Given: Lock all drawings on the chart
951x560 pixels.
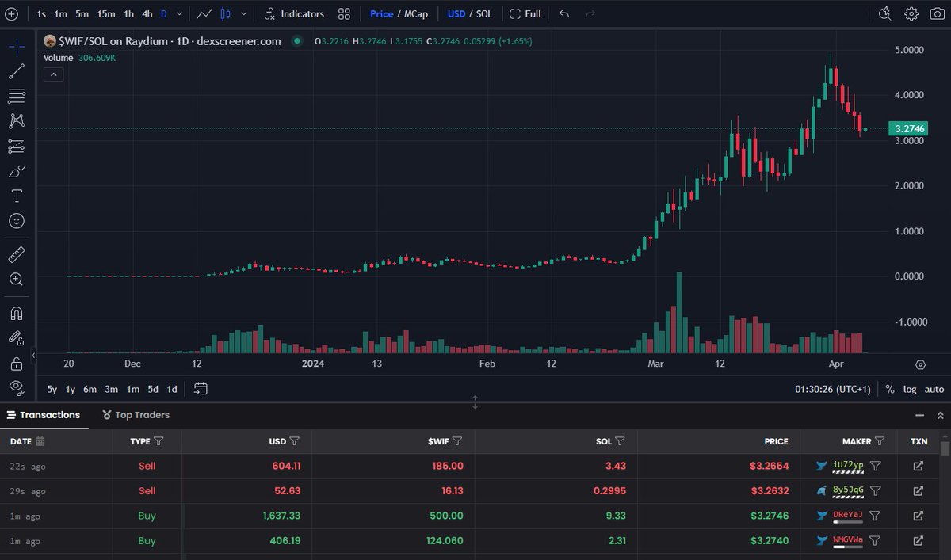Looking at the screenshot, I should 16,363.
